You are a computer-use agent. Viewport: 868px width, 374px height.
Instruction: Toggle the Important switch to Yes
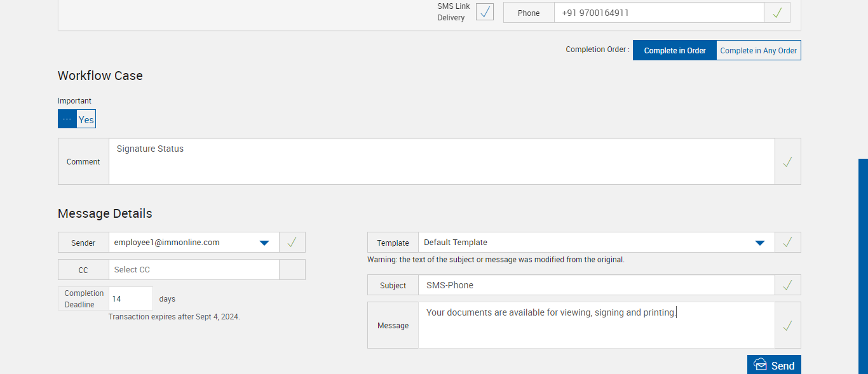86,119
